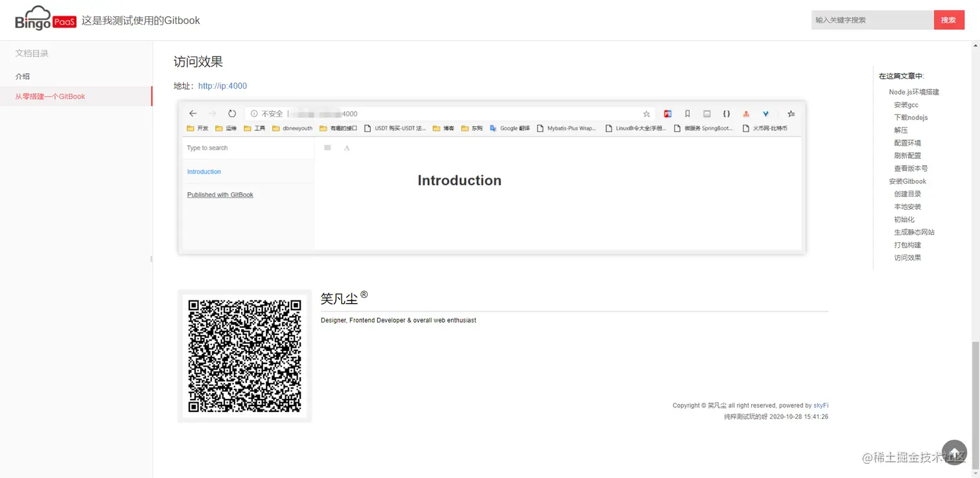Screen dimensions: 980x478
Task: Click the 开发 bookmark folder
Action: click(198, 128)
